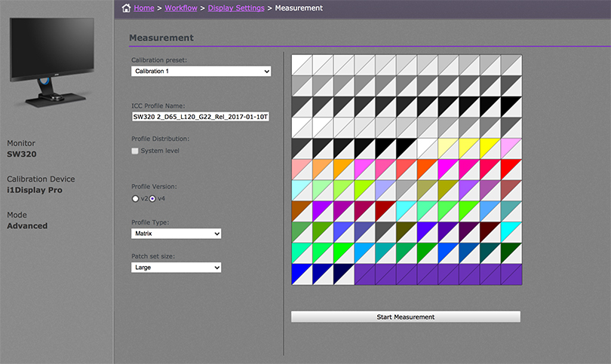Choose the dark olive color patch
The image size is (611, 364).
coord(406,231)
